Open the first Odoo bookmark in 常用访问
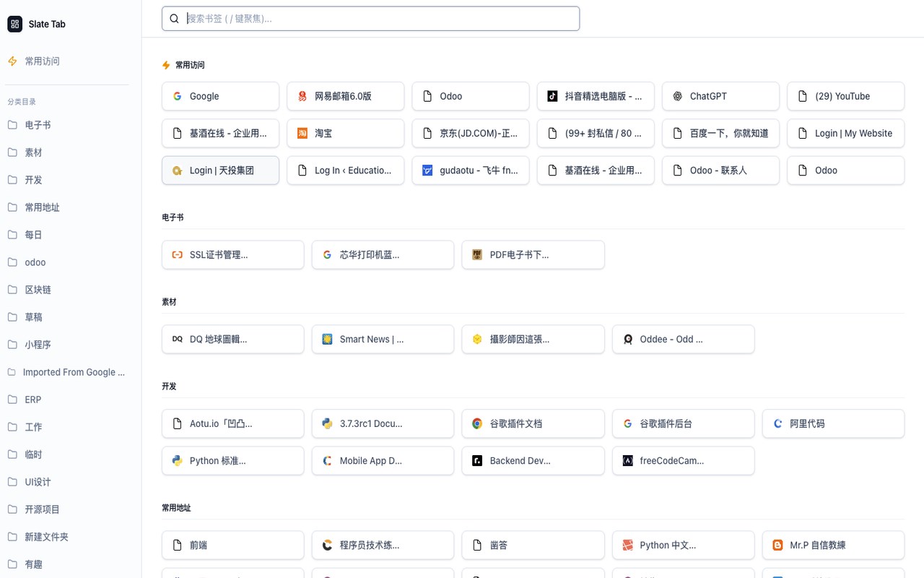 click(471, 96)
